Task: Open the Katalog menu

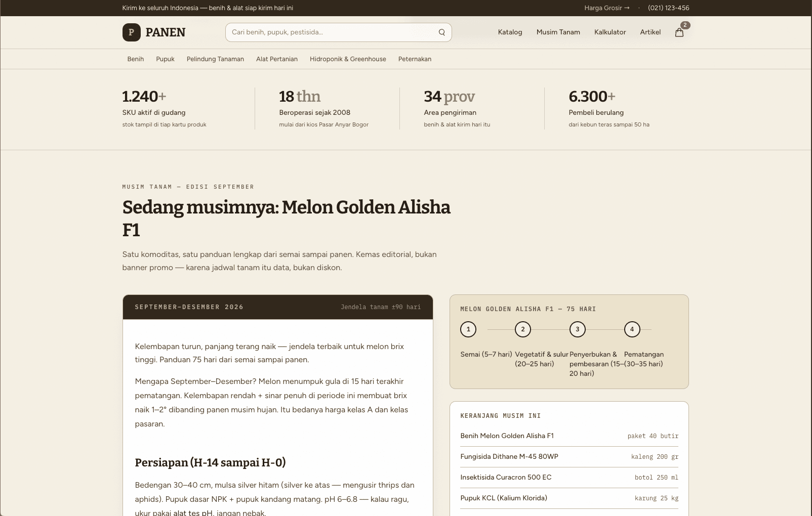Action: (510, 32)
